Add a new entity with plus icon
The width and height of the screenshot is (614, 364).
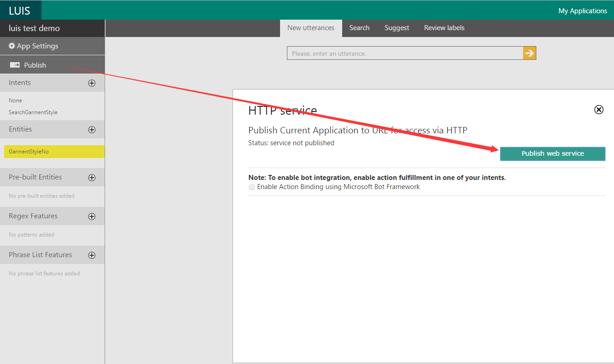[x=92, y=130]
